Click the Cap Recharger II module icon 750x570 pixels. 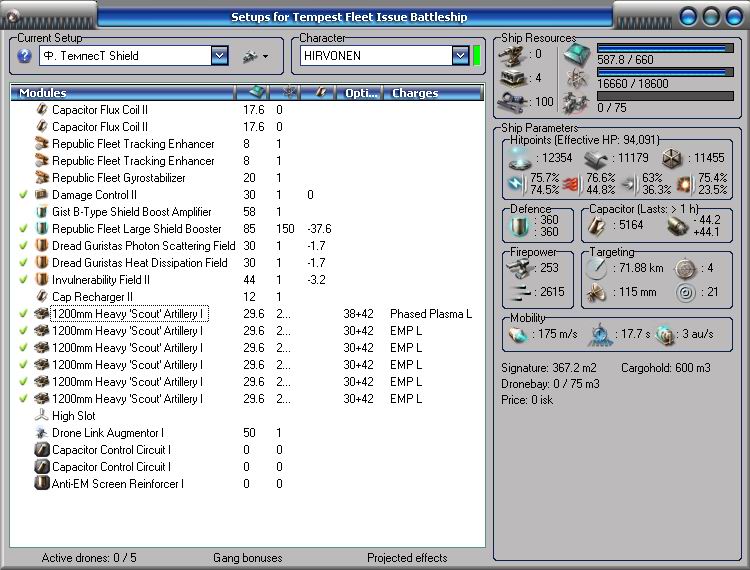click(x=42, y=297)
